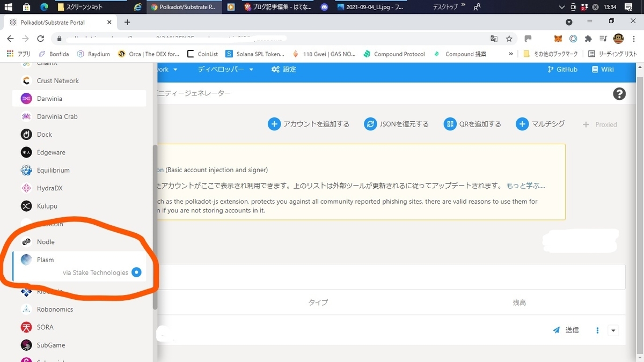
Task: Open the 設定 settings menu
Action: tap(284, 69)
